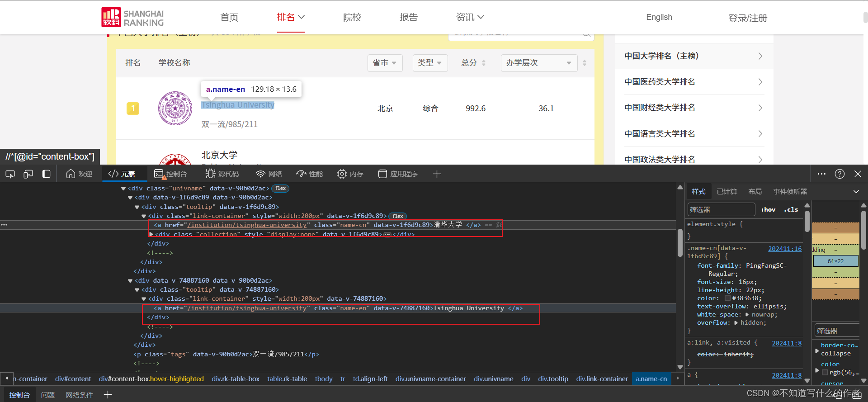This screenshot has height=402, width=868.
Task: Open the 办学层次 dropdown
Action: point(539,63)
